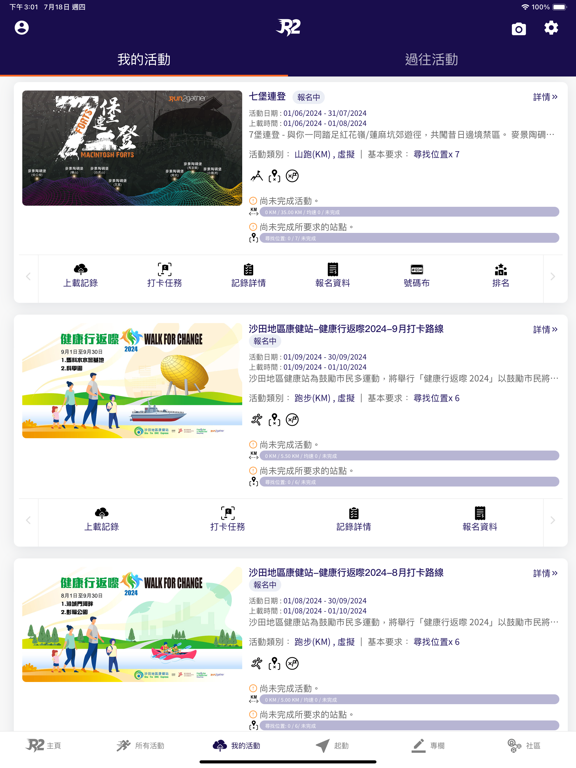Tap trail running mountain icon in 七堡連登
This screenshot has width=576, height=768.
[x=256, y=176]
